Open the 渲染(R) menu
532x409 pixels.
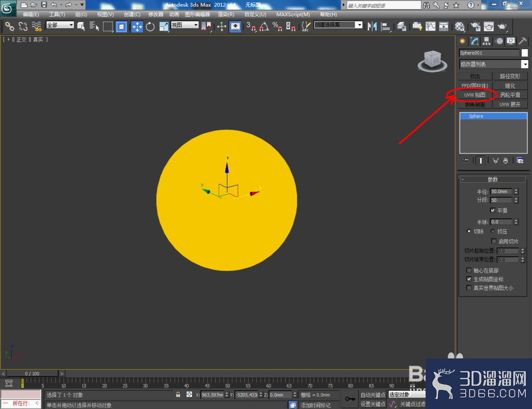[x=226, y=14]
